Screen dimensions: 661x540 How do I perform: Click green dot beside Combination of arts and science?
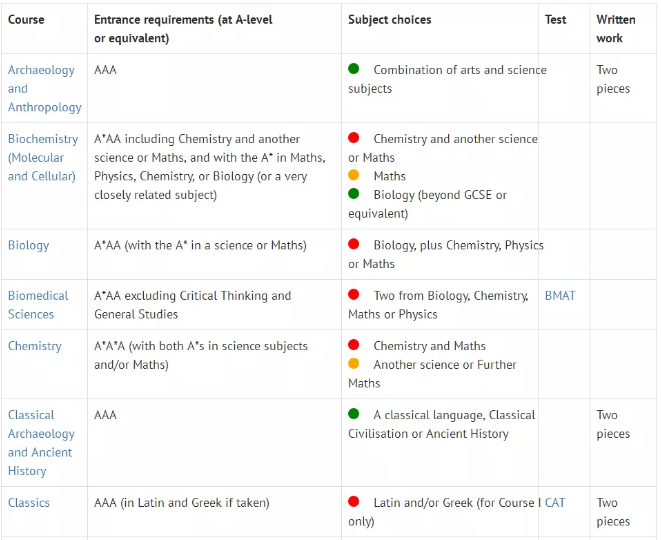click(x=354, y=68)
